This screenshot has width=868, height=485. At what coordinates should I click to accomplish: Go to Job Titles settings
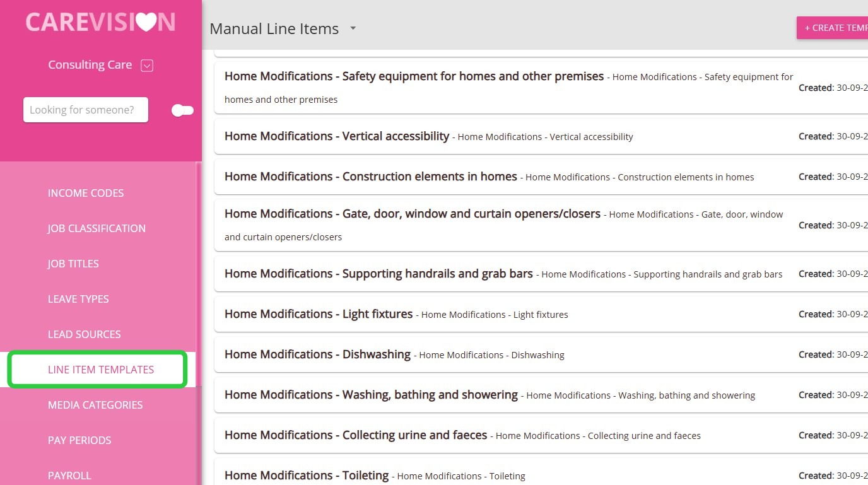(73, 264)
